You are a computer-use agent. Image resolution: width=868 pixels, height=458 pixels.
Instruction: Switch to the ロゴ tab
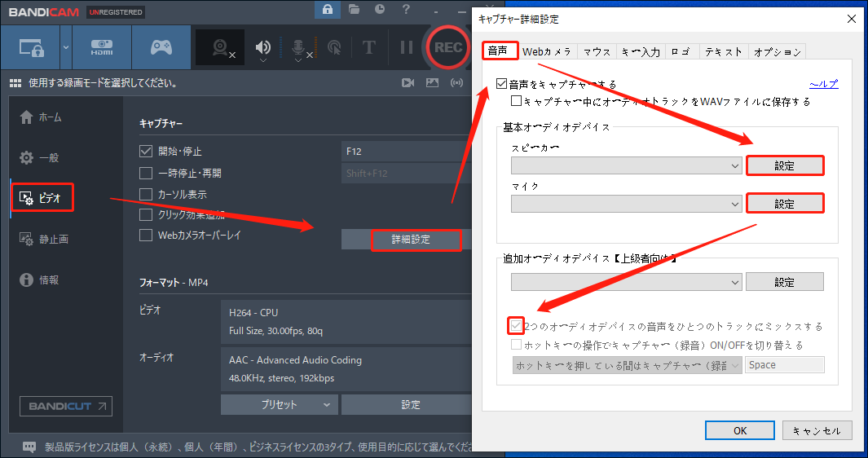click(x=681, y=52)
